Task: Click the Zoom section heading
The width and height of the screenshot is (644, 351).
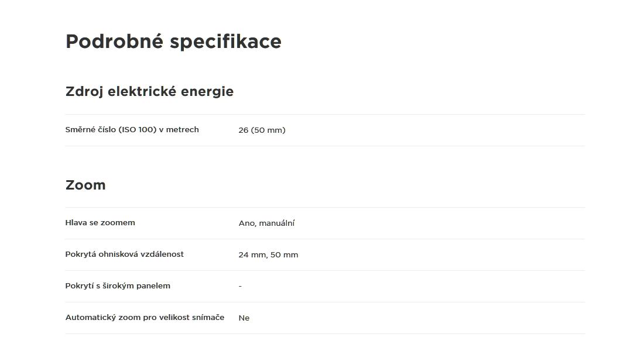Action: (85, 185)
